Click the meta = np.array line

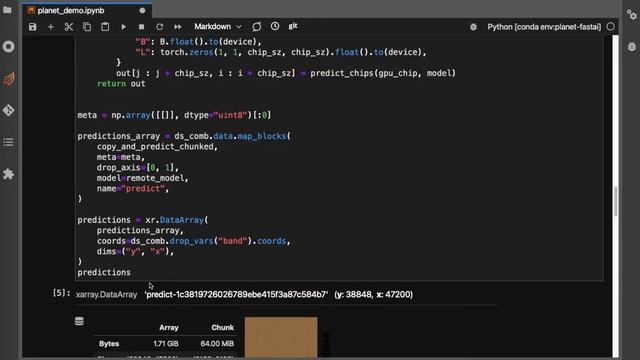pyautogui.click(x=174, y=115)
